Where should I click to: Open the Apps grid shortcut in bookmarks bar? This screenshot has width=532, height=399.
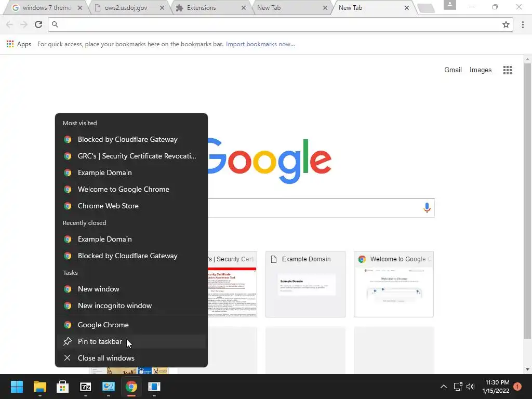coord(10,44)
